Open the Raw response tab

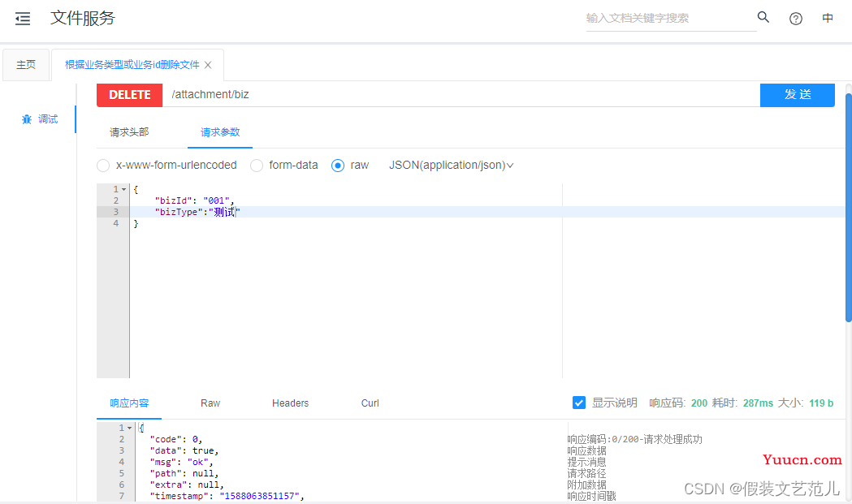pos(210,403)
